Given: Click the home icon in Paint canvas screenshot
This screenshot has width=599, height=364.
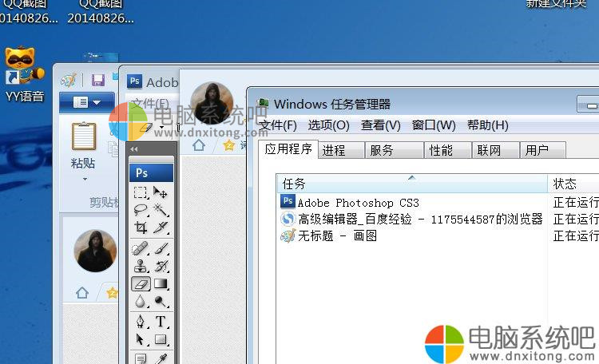Looking at the screenshot, I should [82, 293].
